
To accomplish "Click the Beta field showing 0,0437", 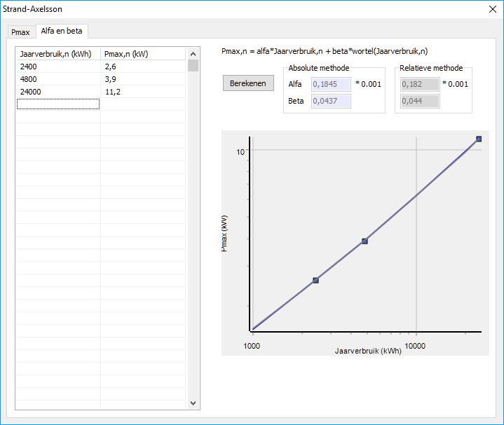I will (x=330, y=101).
